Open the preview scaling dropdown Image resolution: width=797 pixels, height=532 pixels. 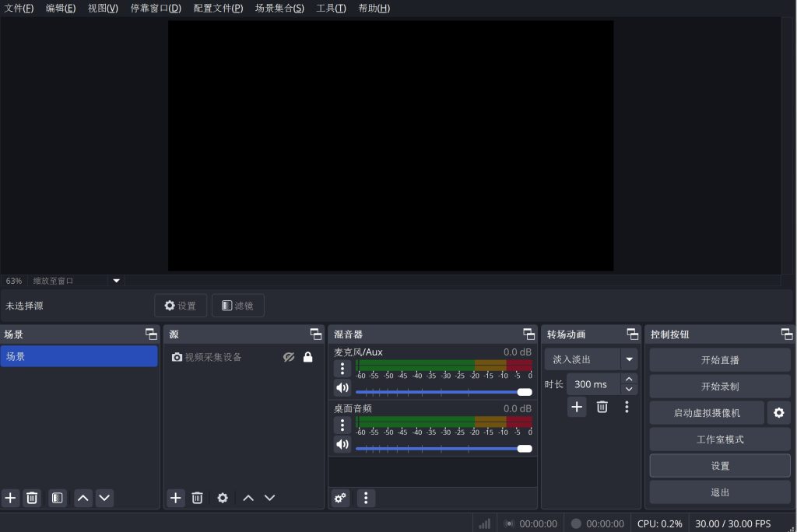tap(117, 281)
